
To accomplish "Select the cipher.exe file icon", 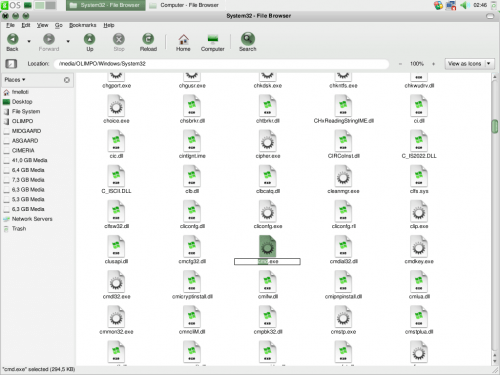I will pyautogui.click(x=268, y=142).
